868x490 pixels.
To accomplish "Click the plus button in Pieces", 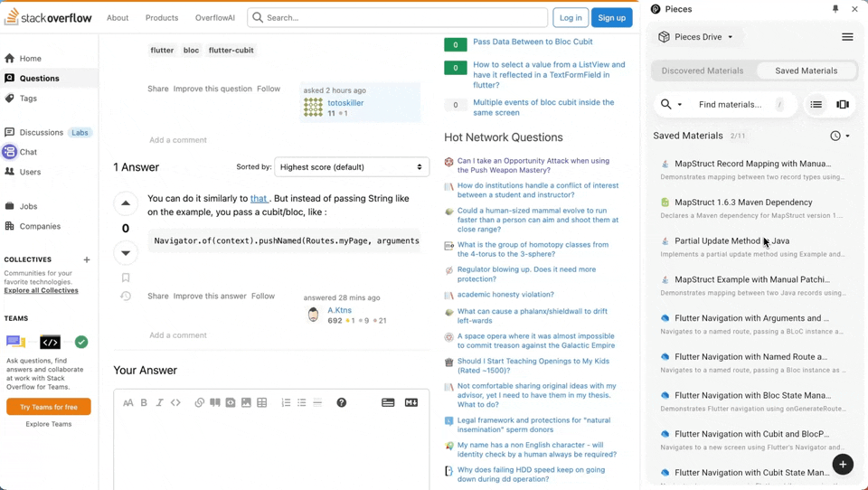I will [x=843, y=464].
